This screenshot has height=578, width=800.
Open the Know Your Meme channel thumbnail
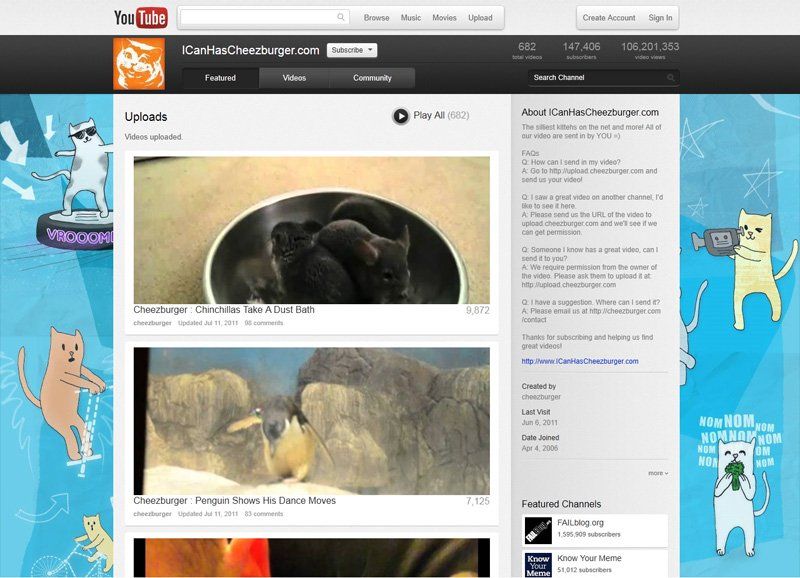point(538,565)
